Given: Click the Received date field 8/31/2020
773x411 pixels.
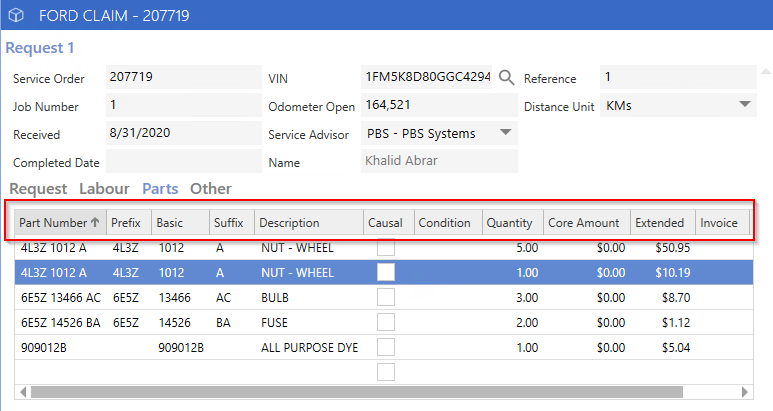Looking at the screenshot, I should point(183,133).
